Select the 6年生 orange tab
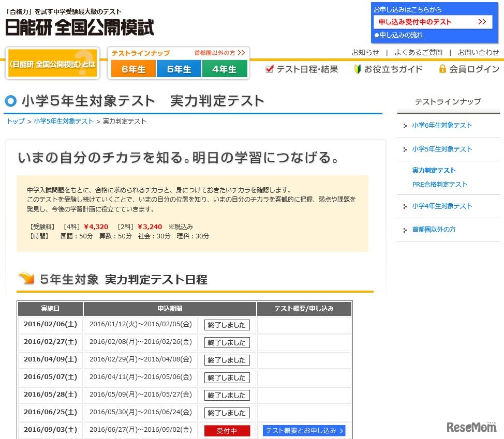Image resolution: width=504 pixels, height=439 pixels. (x=134, y=69)
